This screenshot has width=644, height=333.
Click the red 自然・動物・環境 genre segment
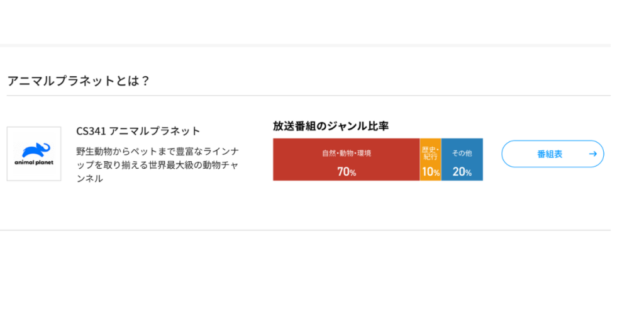pyautogui.click(x=346, y=160)
